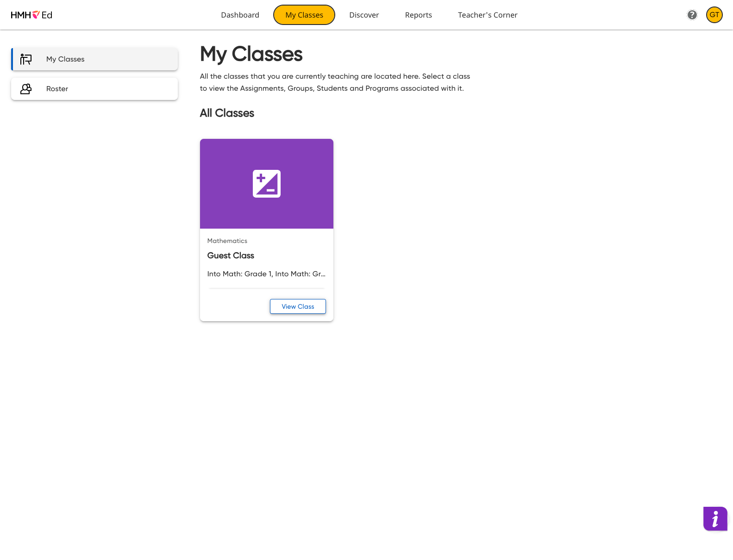Switch to the Reports tab

pos(418,15)
